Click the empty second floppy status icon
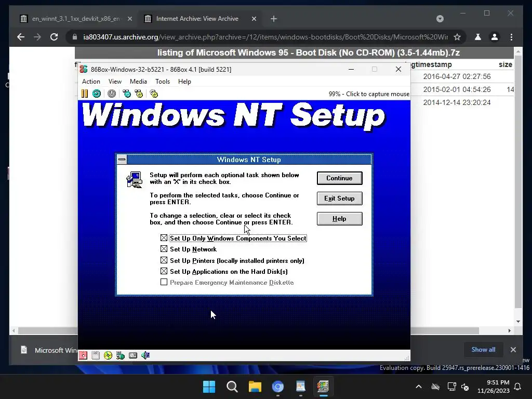Image resolution: width=532 pixels, height=399 pixels. pyautogui.click(x=96, y=355)
